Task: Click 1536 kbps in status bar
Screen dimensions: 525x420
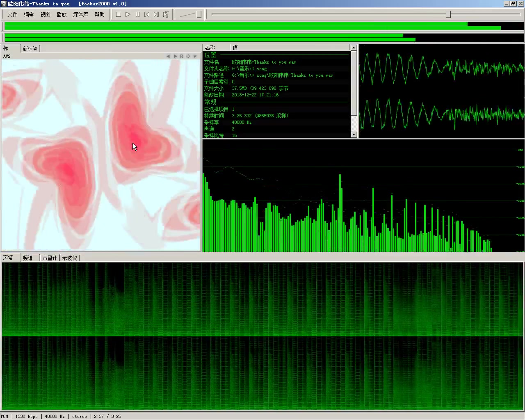Action: [27, 416]
